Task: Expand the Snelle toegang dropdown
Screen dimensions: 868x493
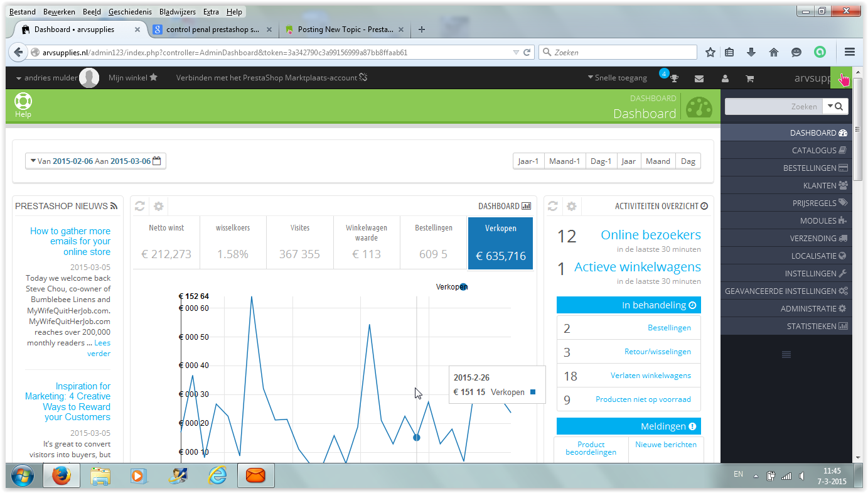Action: coord(617,79)
